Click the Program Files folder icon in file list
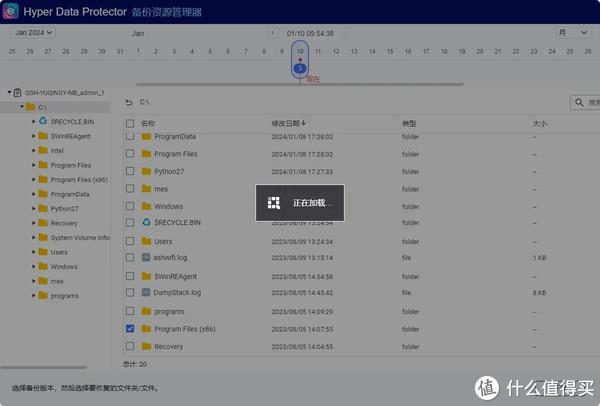Viewport: 600px width, 406px height. click(146, 153)
